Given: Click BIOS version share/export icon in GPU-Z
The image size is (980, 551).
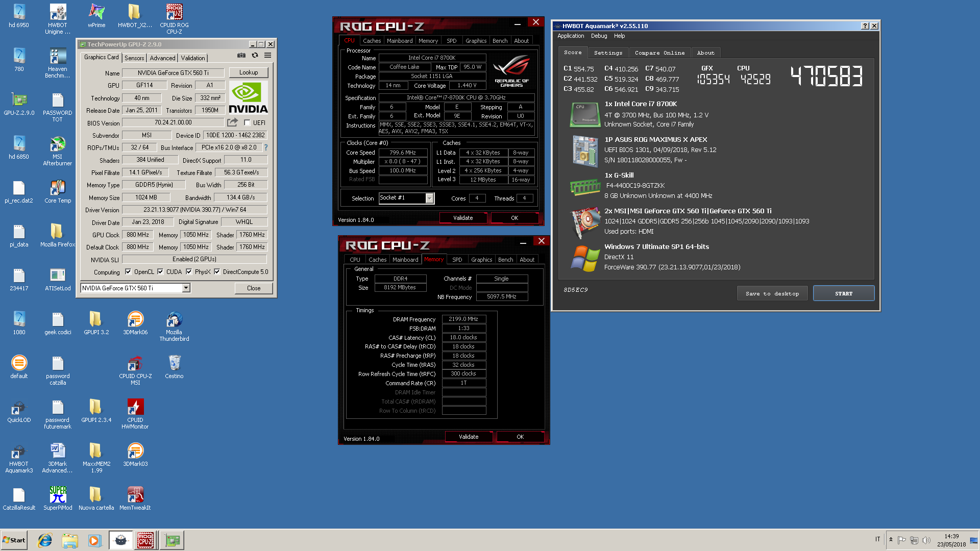Looking at the screenshot, I should pyautogui.click(x=233, y=122).
